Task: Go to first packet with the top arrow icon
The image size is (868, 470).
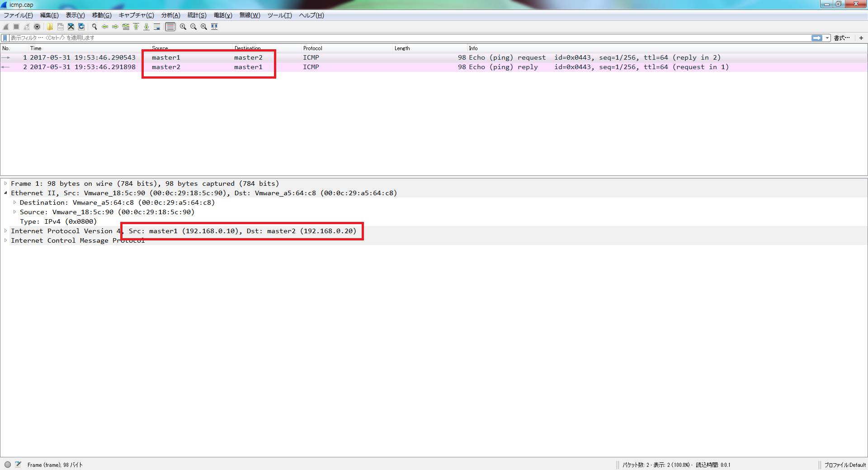Action: 136,27
